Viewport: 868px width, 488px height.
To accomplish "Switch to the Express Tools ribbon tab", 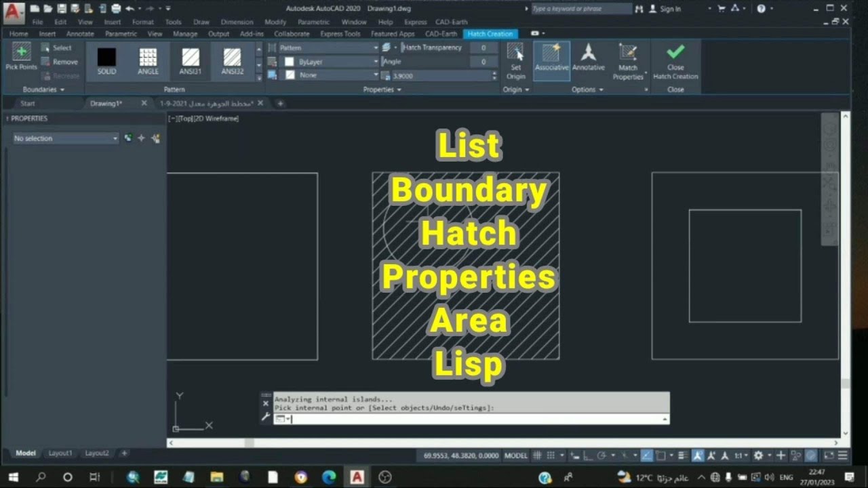I will pos(340,34).
